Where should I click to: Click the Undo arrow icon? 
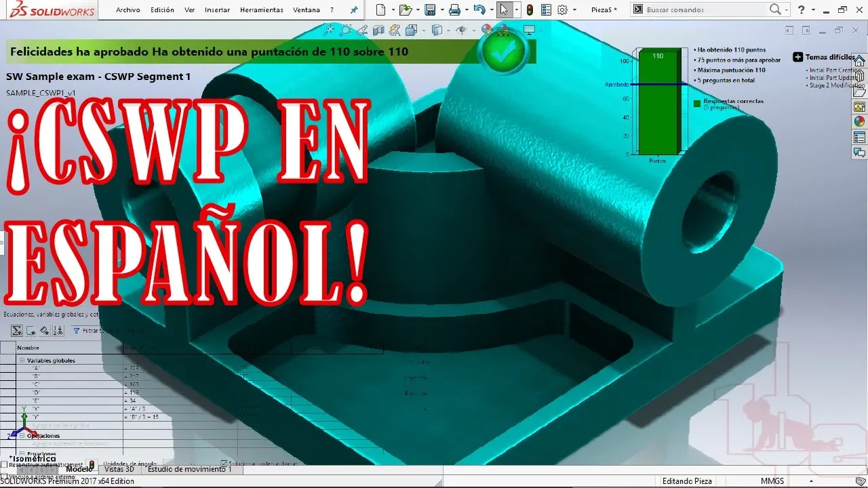(479, 9)
